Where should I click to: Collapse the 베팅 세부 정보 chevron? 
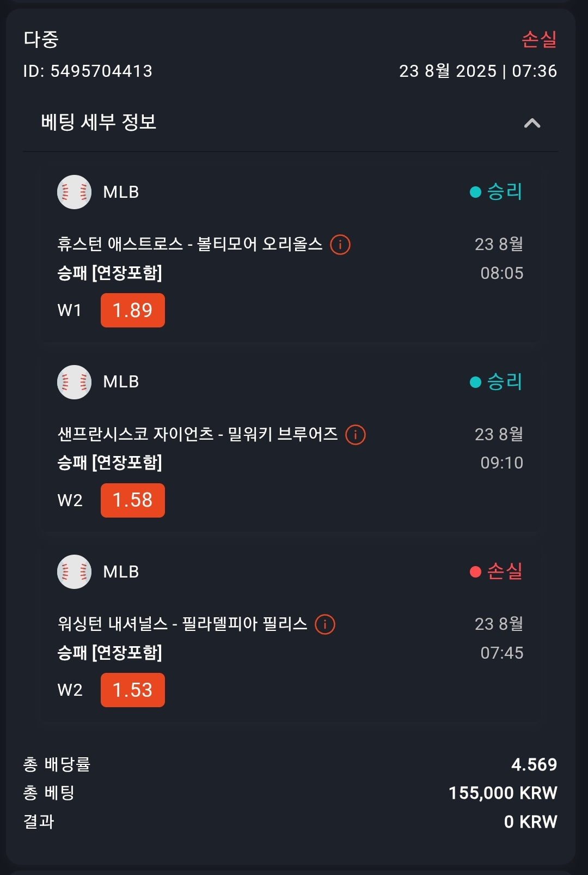click(x=532, y=123)
